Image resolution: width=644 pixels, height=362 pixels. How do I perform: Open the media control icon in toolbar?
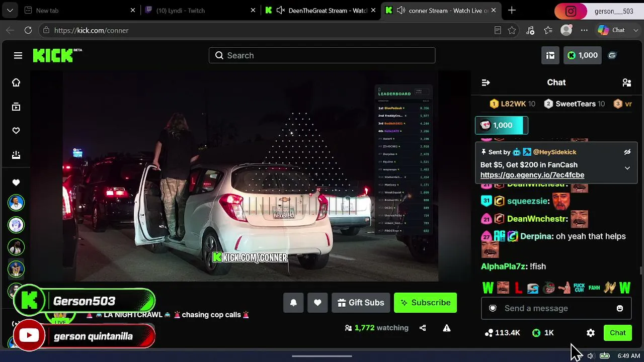pyautogui.click(x=530, y=30)
